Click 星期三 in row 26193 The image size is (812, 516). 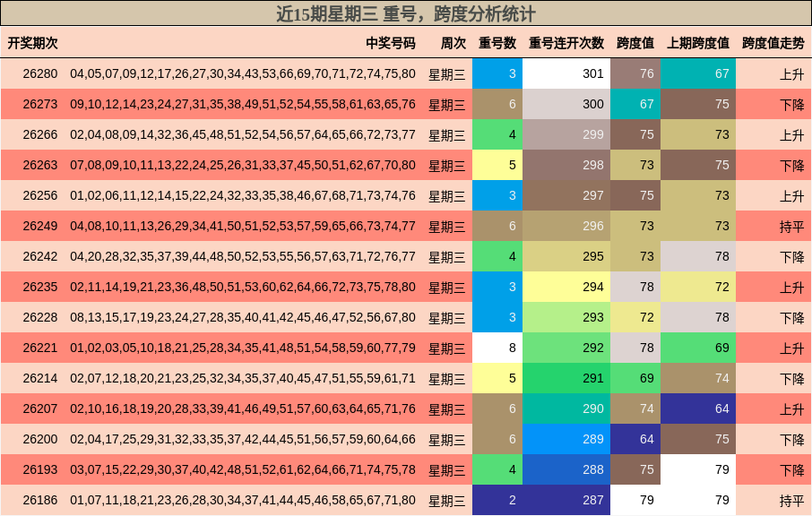(x=447, y=470)
